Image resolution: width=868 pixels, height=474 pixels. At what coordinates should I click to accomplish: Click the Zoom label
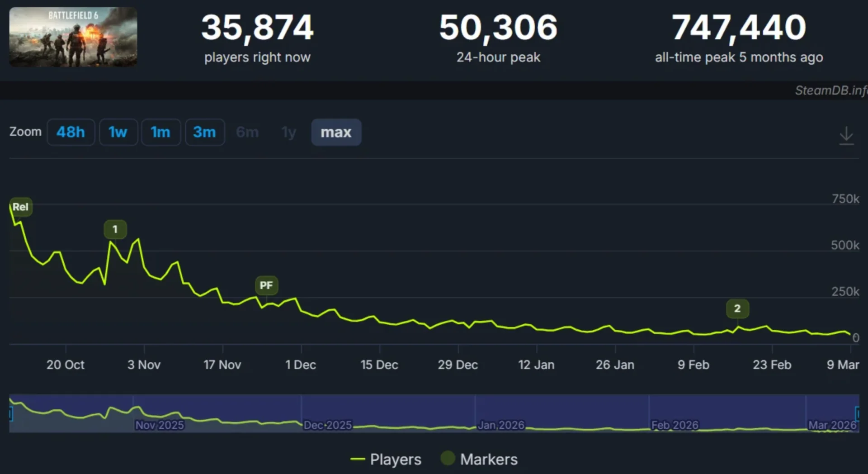(25, 132)
